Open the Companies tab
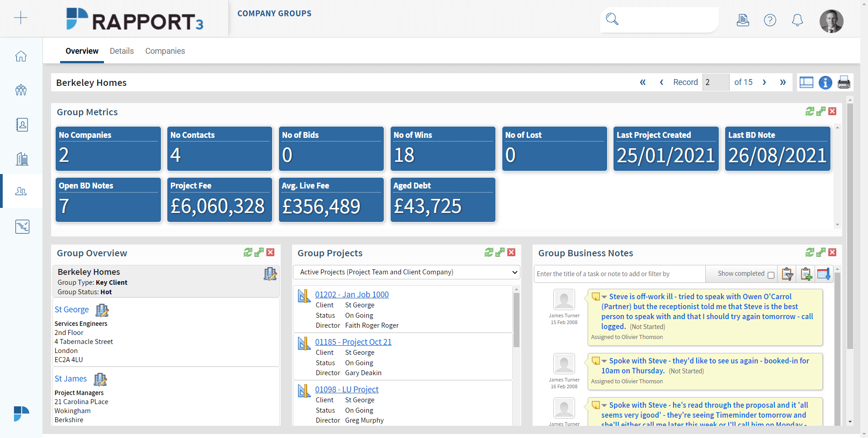The width and height of the screenshot is (868, 438). (165, 51)
